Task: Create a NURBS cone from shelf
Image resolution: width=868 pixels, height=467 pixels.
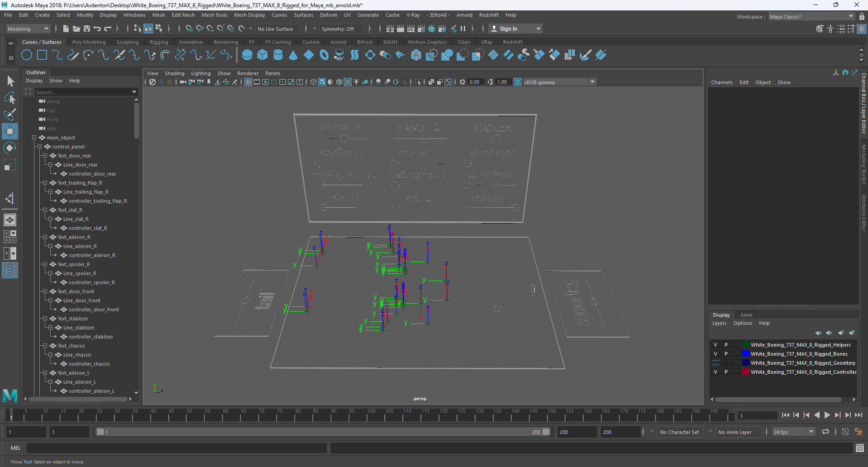Action: pos(293,55)
